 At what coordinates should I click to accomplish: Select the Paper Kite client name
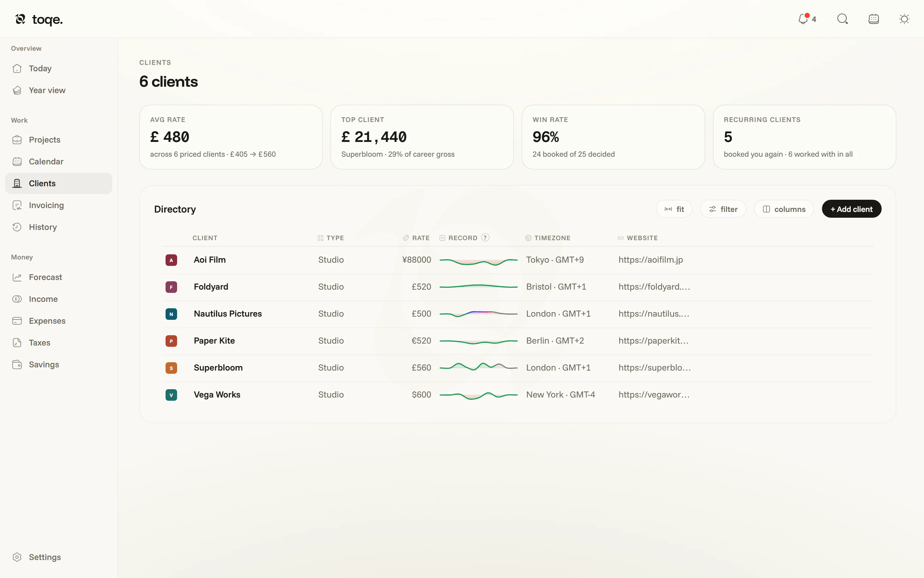coord(214,341)
